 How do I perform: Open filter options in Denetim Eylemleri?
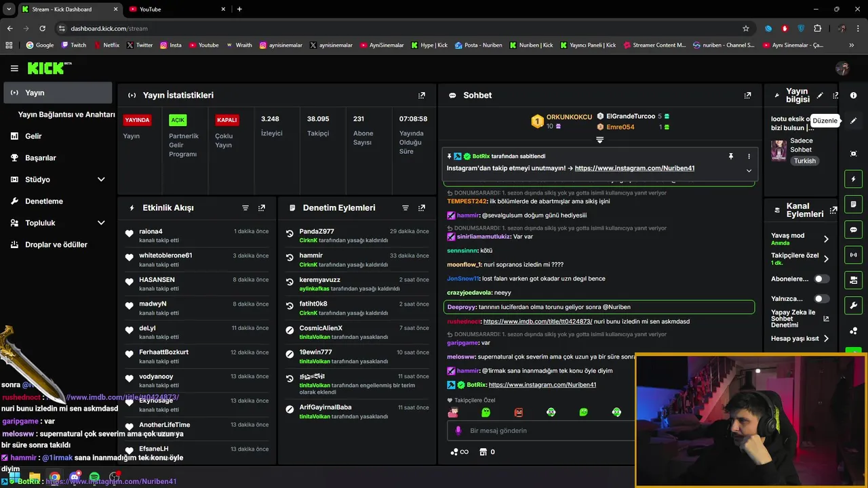[406, 208]
